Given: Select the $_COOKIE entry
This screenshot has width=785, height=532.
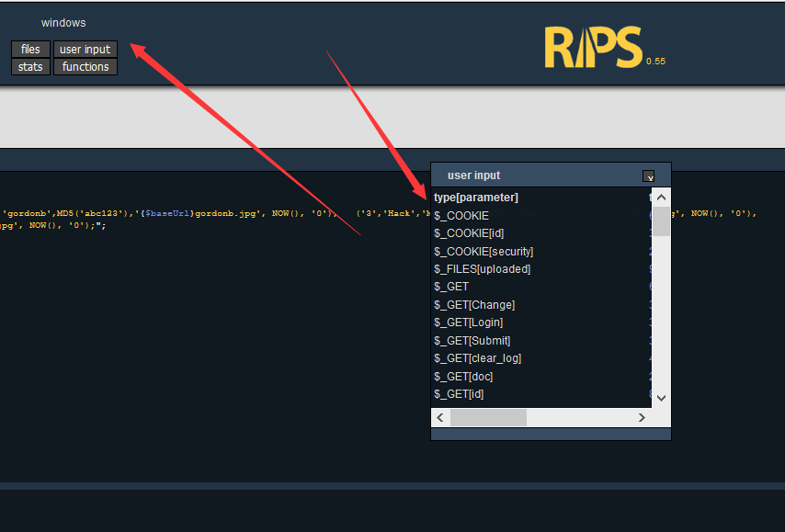Looking at the screenshot, I should (x=461, y=216).
